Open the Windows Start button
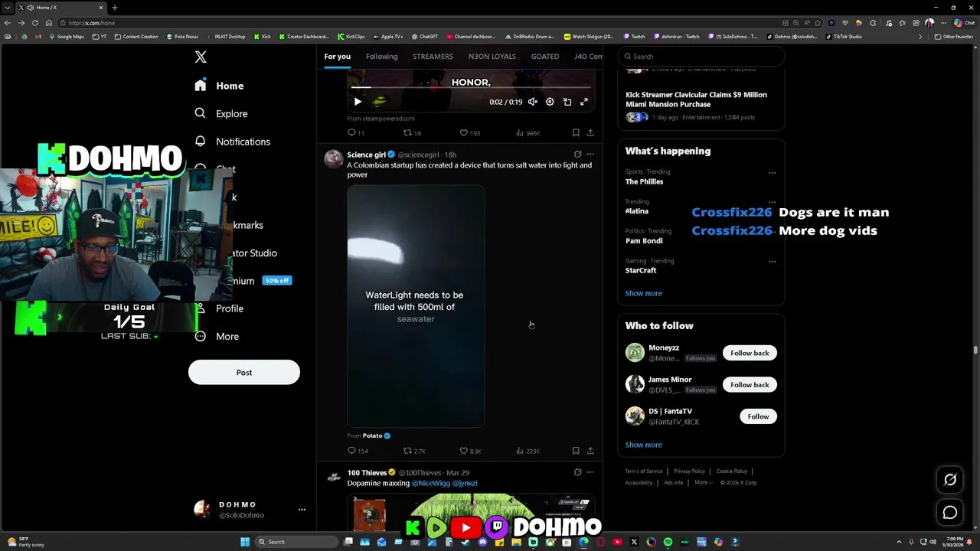Viewport: 980px width, 551px height. pyautogui.click(x=245, y=542)
